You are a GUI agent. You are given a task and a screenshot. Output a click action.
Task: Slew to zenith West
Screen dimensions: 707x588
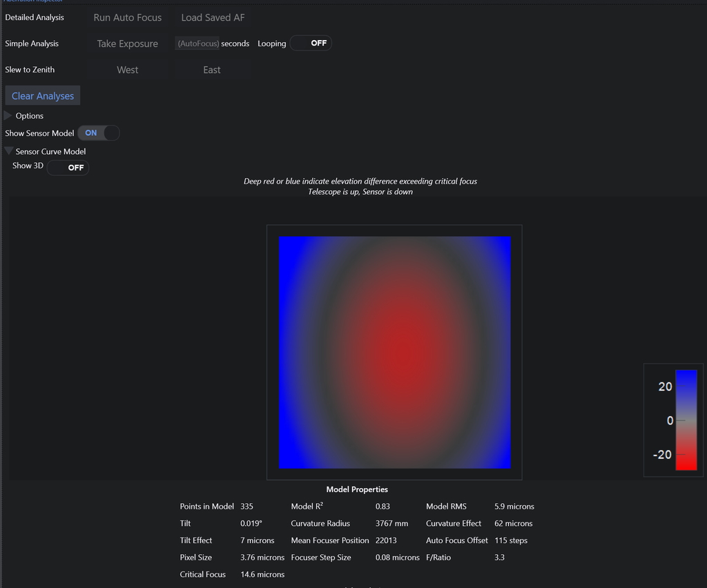128,70
